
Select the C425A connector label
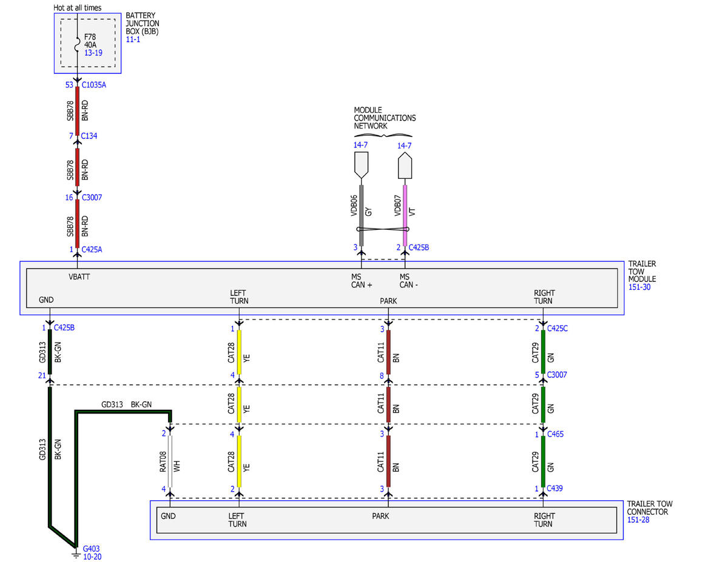pyautogui.click(x=92, y=249)
